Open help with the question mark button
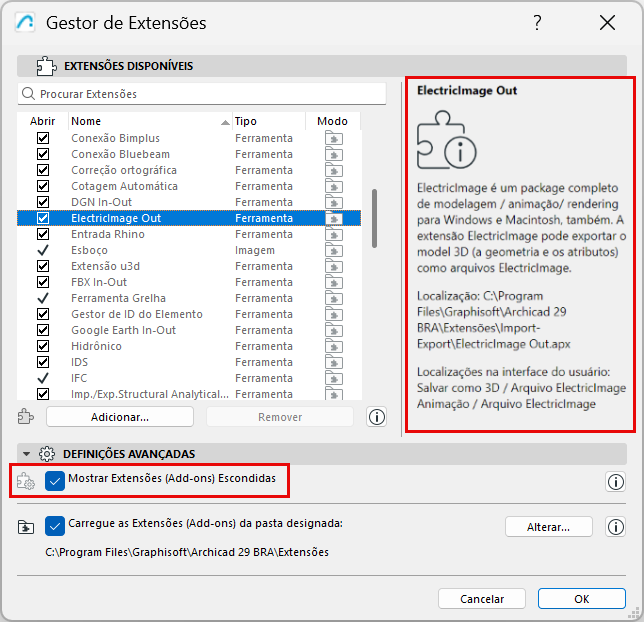This screenshot has height=622, width=644. point(537,23)
